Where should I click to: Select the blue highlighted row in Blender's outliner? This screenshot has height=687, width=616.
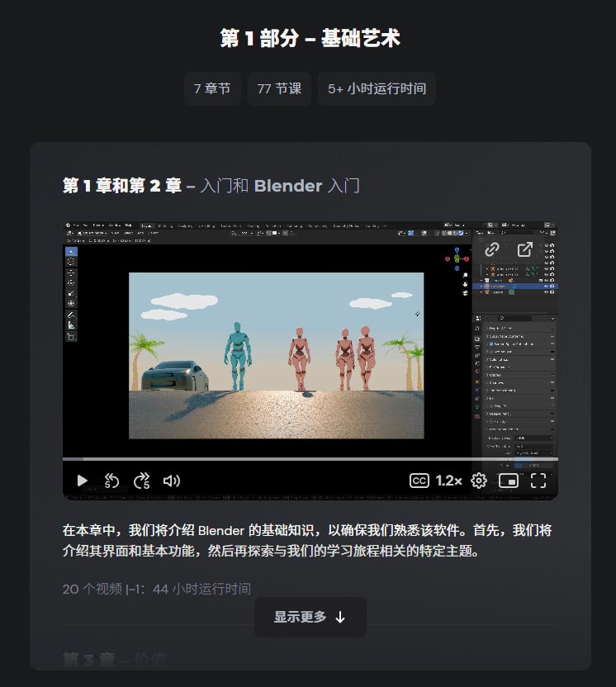(514, 286)
